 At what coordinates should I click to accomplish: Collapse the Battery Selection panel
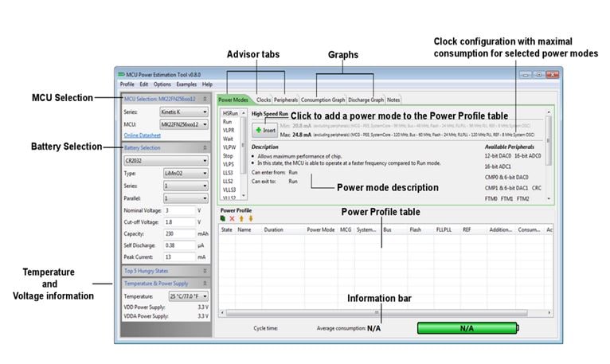pos(205,147)
